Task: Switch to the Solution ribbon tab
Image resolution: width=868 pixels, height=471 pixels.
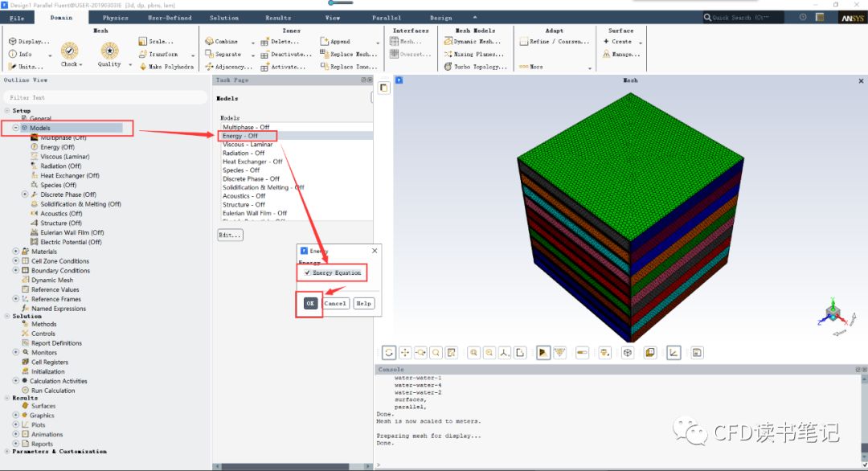Action: coord(223,18)
